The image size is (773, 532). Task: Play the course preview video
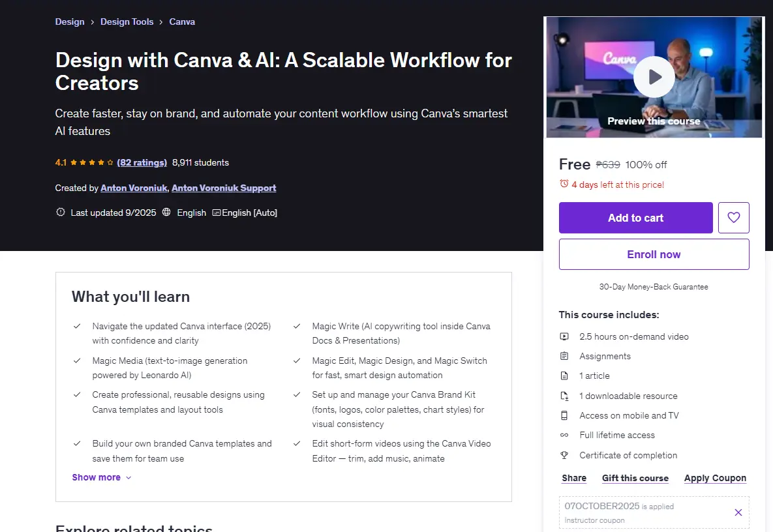pos(654,77)
